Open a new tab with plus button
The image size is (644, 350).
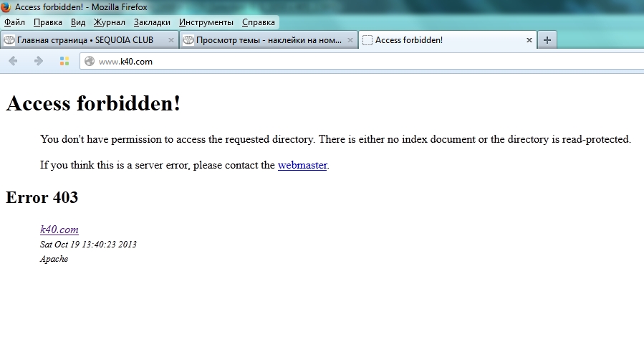click(x=547, y=40)
